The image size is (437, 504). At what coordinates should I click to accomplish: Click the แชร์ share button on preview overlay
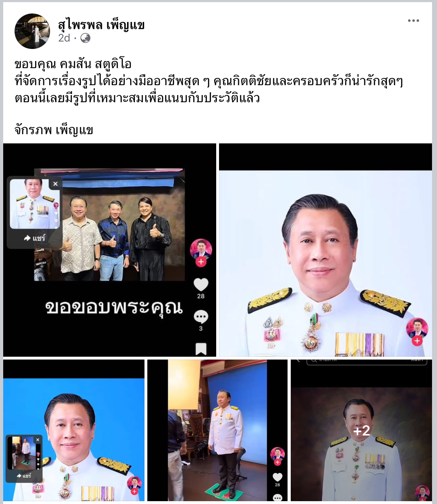tap(34, 238)
